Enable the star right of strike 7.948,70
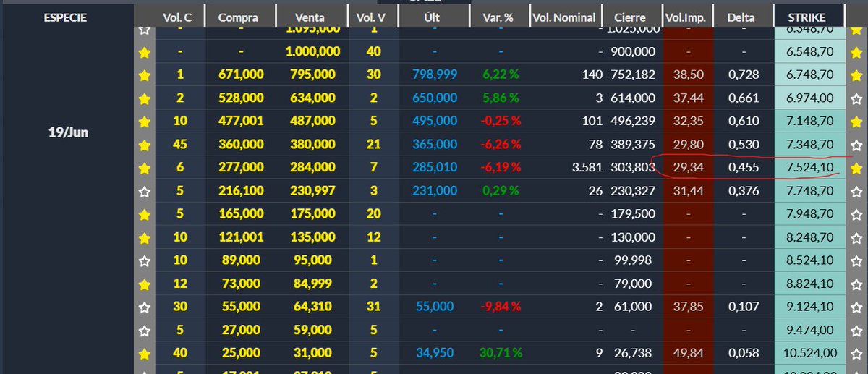This screenshot has width=868, height=374. [x=856, y=214]
